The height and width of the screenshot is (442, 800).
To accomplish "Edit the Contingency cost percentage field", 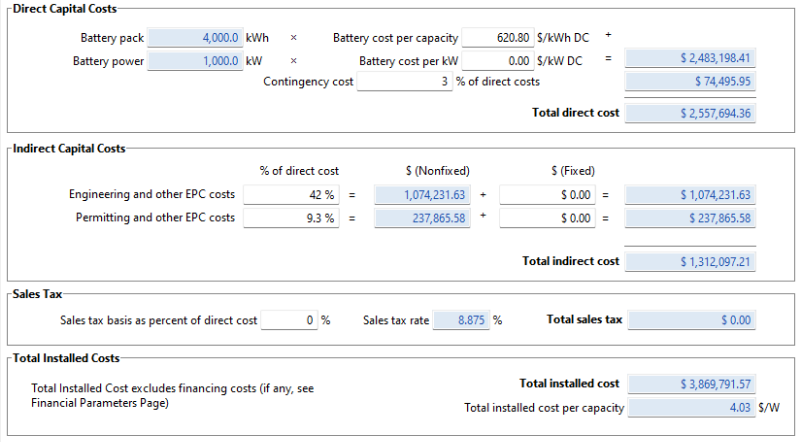I will [404, 82].
